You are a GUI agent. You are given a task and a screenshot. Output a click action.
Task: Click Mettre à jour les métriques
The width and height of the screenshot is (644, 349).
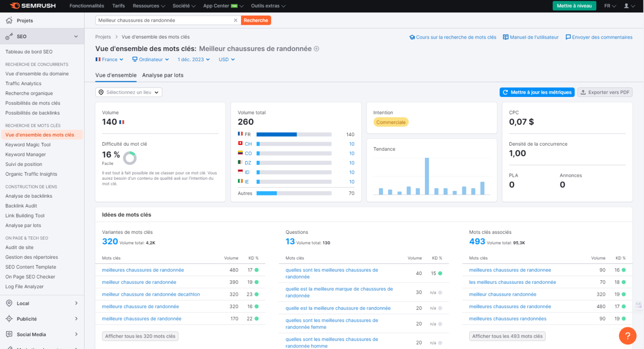537,92
